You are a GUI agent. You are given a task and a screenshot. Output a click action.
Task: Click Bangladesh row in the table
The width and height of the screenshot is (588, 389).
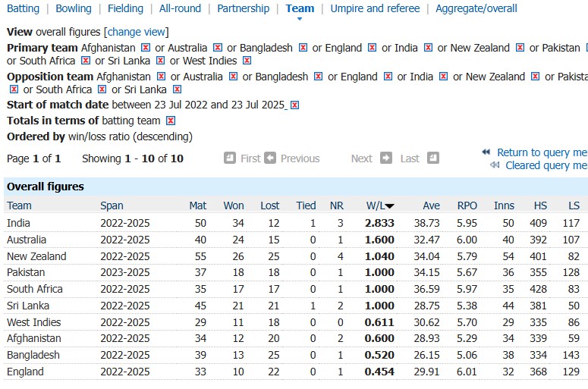294,355
